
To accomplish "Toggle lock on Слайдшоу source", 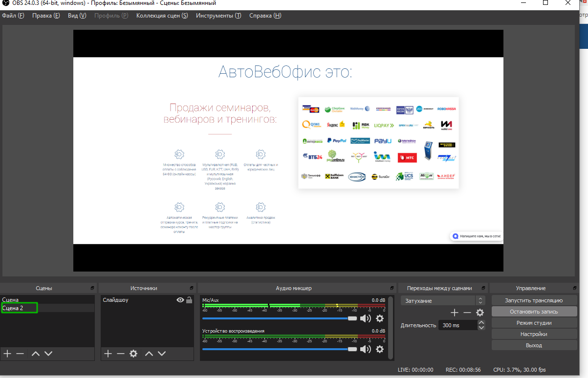I will click(x=189, y=300).
